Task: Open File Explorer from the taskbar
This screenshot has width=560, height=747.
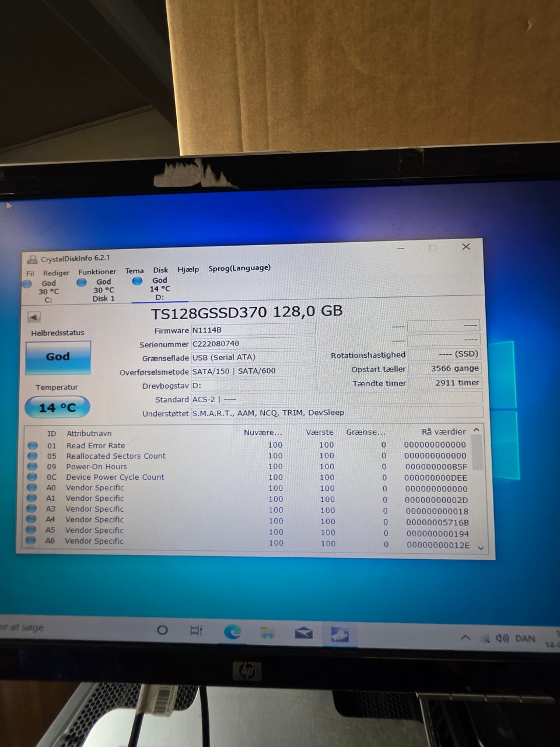Action: [268, 633]
